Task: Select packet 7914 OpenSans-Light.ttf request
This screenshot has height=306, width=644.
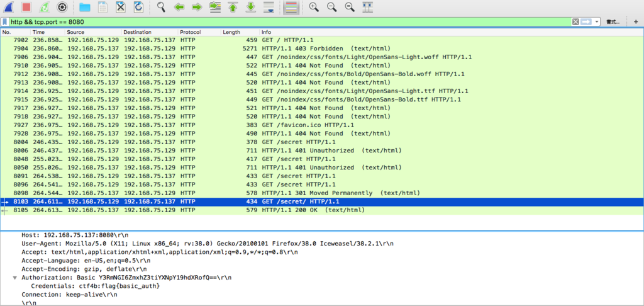Action: tap(321, 91)
